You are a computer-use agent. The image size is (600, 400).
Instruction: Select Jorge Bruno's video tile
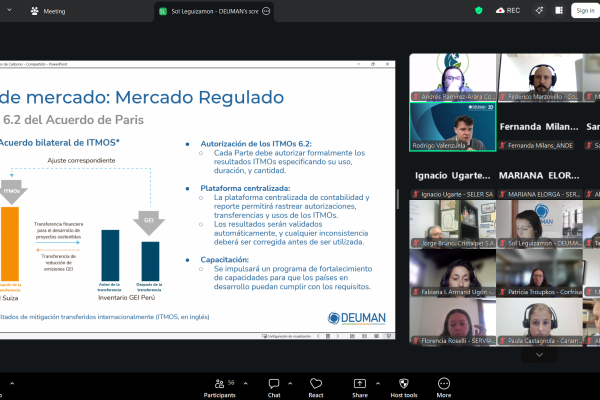click(453, 224)
